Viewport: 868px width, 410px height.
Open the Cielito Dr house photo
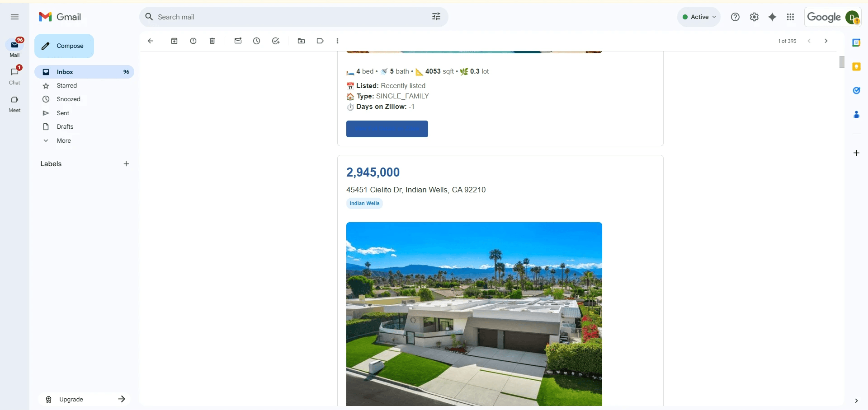click(x=474, y=314)
